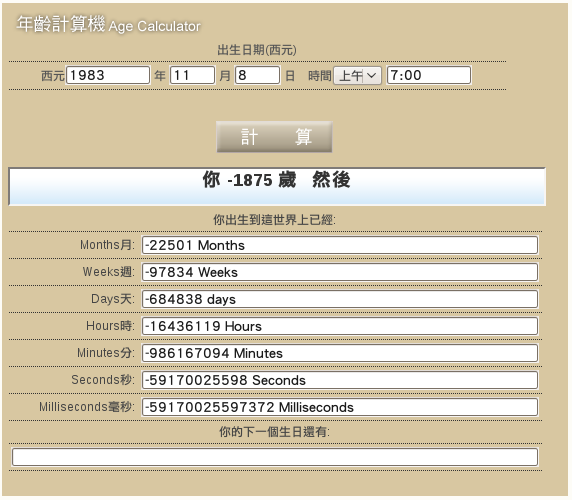Click the 出生日期(西元) heading
This screenshot has width=573, height=500.
[257, 50]
